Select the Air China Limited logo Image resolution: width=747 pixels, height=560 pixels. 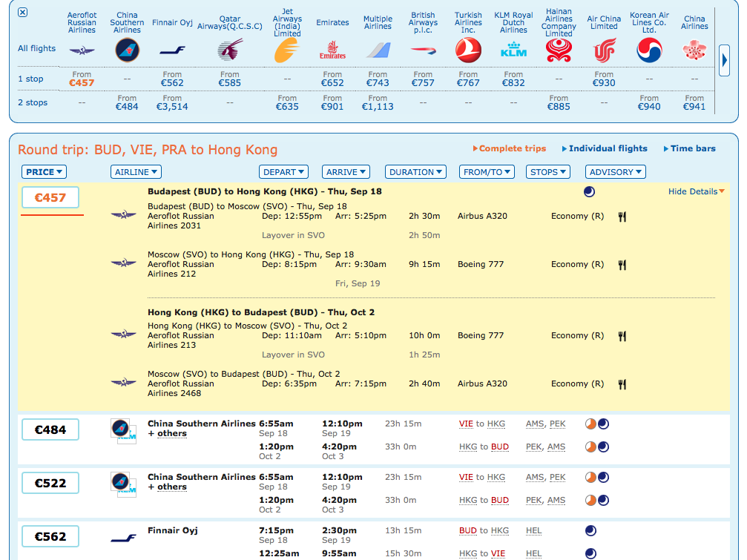(x=604, y=50)
